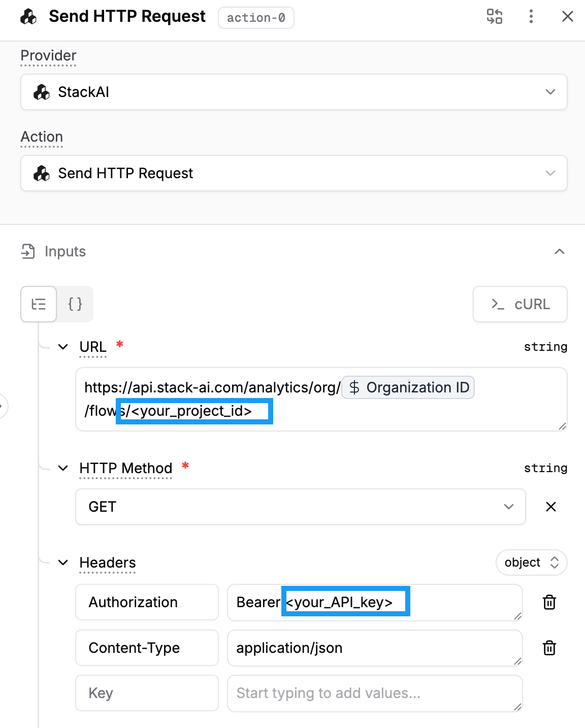Viewport: 585px width, 728px height.
Task: Clear the HTTP Method value
Action: coord(550,507)
